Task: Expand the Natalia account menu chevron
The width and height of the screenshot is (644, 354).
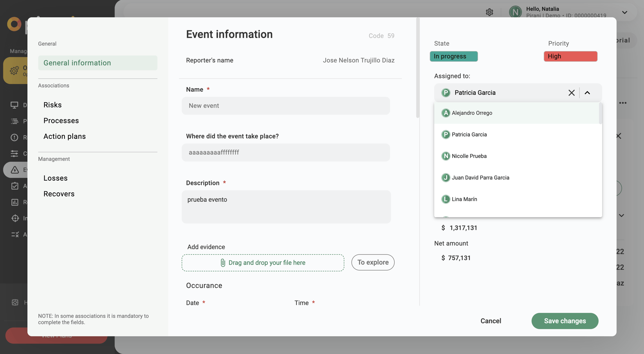Action: tap(624, 12)
